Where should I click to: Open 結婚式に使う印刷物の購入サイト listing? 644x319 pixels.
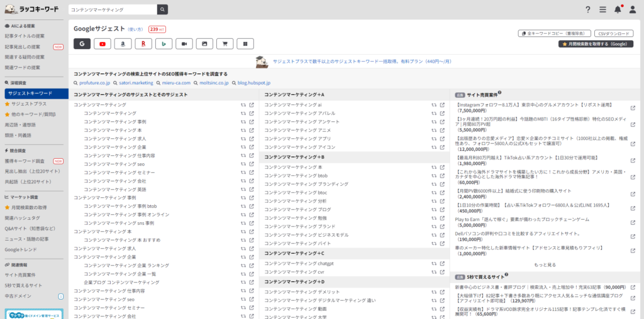513,191
